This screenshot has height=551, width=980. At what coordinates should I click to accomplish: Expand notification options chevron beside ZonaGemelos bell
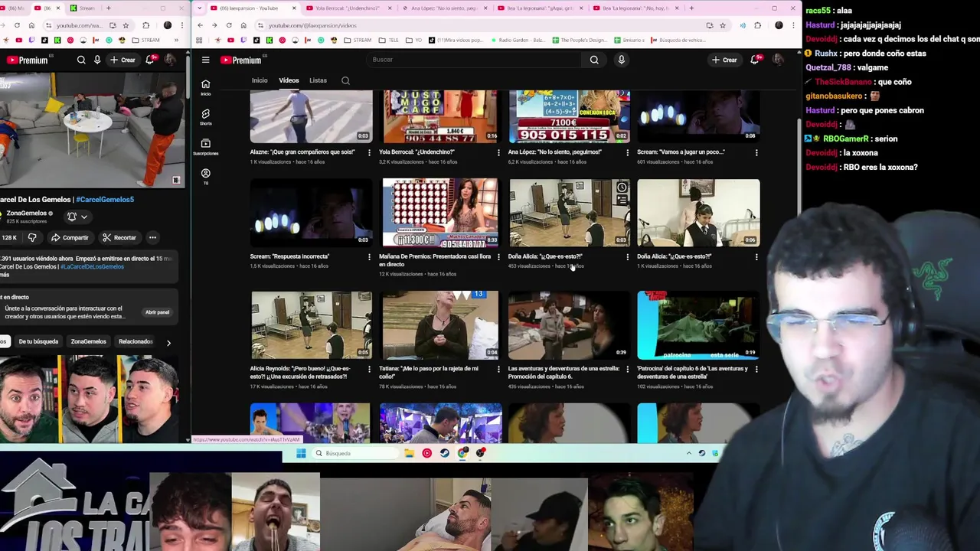click(x=84, y=217)
